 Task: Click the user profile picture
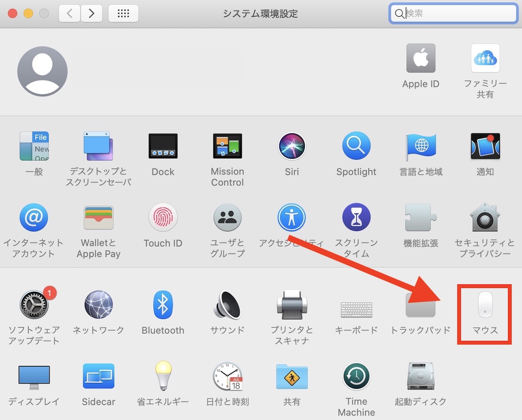click(42, 70)
